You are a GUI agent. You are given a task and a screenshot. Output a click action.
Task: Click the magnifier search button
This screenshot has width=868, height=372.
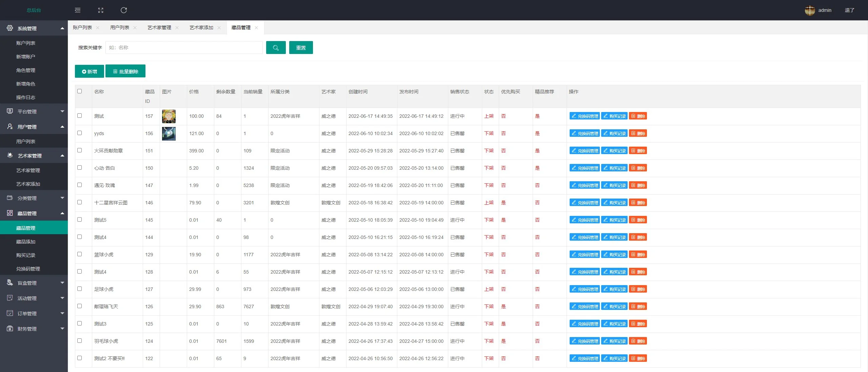276,48
